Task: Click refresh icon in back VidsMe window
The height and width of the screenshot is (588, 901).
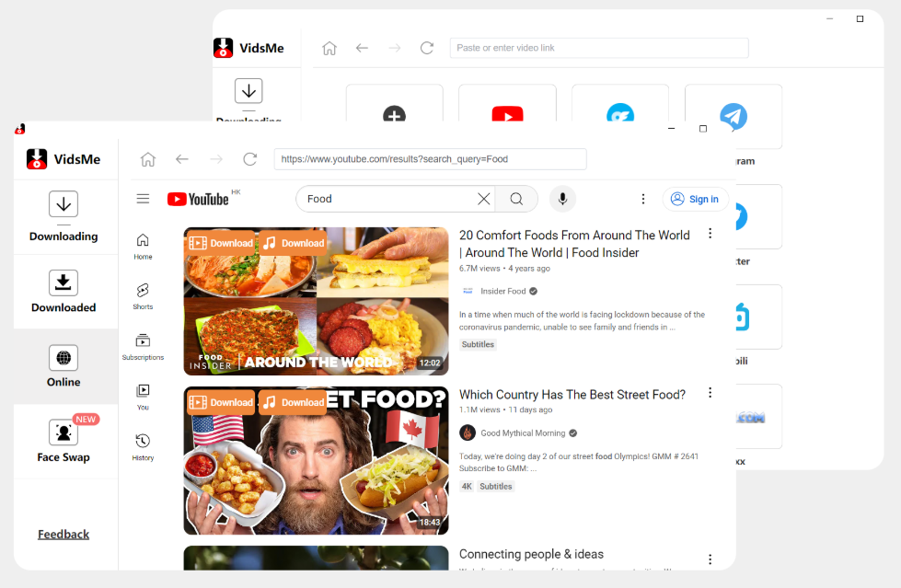Action: [427, 48]
